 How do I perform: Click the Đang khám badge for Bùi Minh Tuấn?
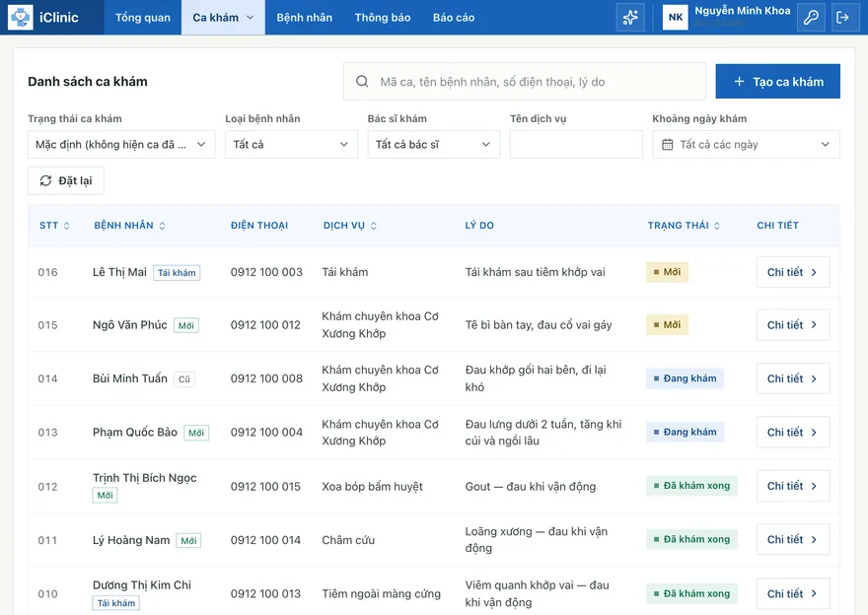point(685,378)
